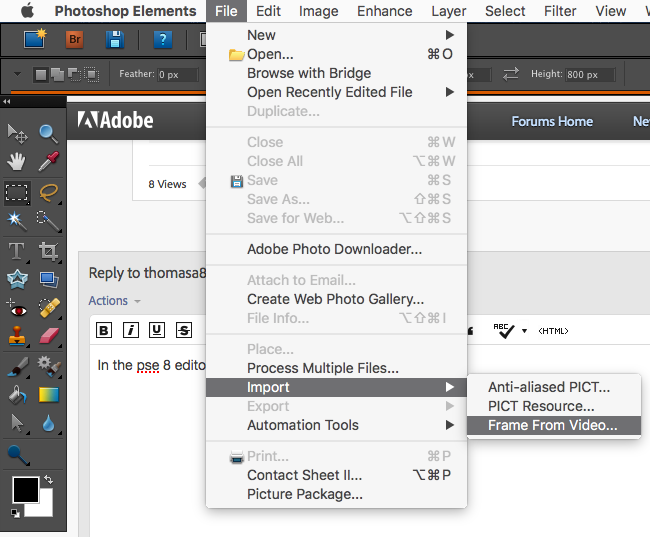Open spell check dropdown arrow
650x537 pixels.
524,331
